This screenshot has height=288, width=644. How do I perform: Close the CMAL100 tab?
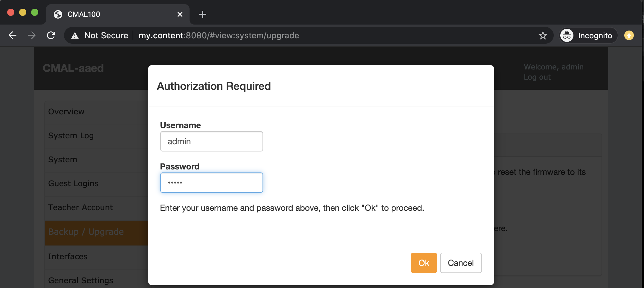180,14
